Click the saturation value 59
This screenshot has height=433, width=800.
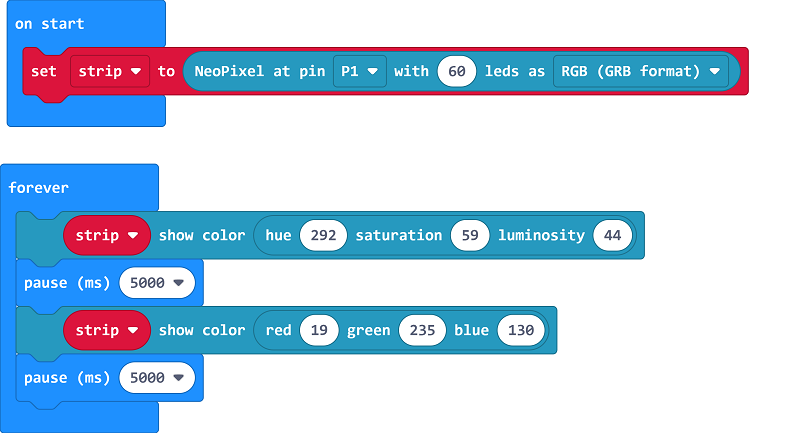point(468,236)
